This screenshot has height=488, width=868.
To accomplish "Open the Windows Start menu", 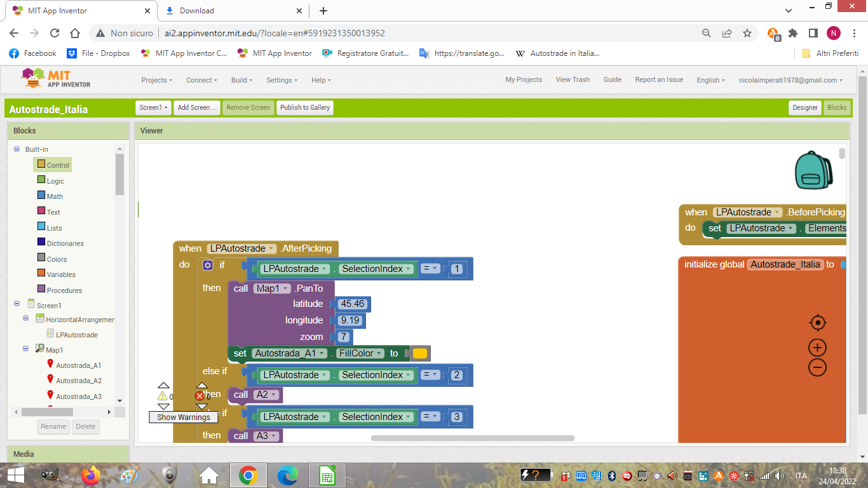I will (x=15, y=475).
